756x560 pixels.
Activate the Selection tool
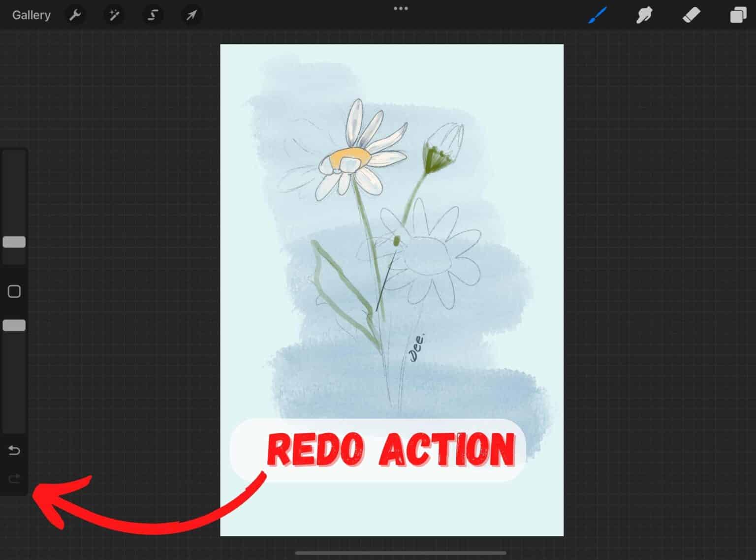(x=153, y=15)
